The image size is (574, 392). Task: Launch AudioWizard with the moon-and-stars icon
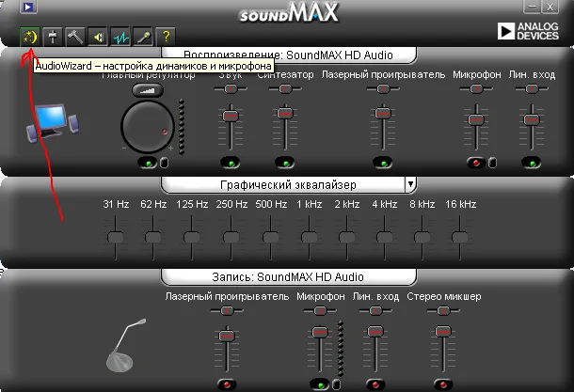click(x=30, y=37)
